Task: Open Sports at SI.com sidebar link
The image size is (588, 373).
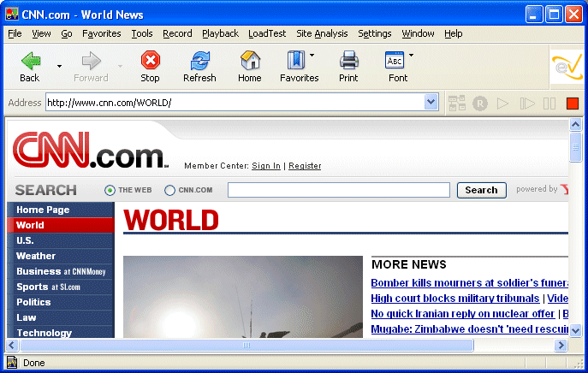Action: 61,287
